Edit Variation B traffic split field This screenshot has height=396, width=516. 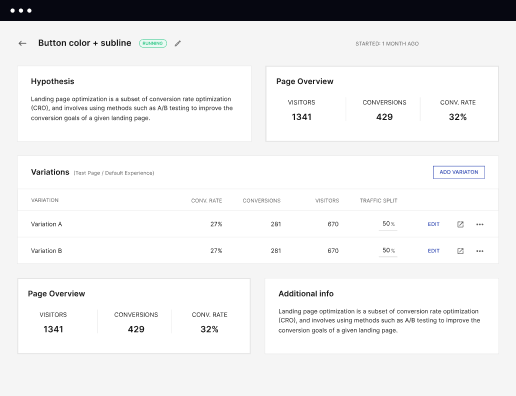388,251
